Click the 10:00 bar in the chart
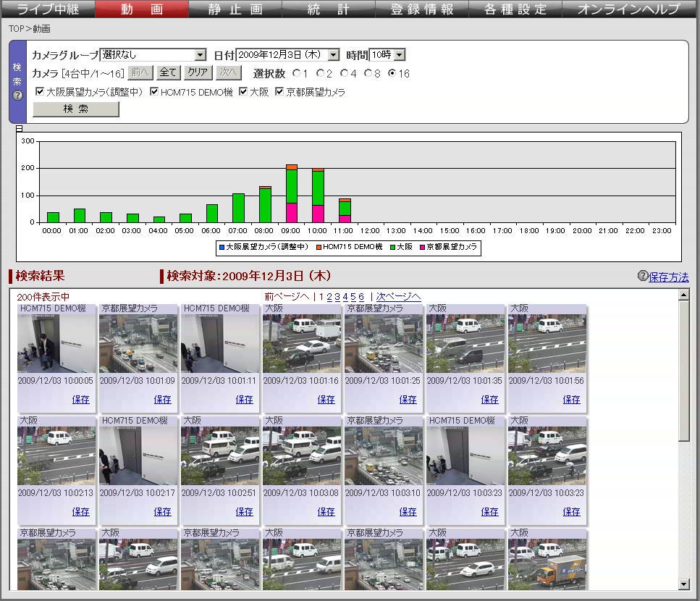 pyautogui.click(x=319, y=196)
